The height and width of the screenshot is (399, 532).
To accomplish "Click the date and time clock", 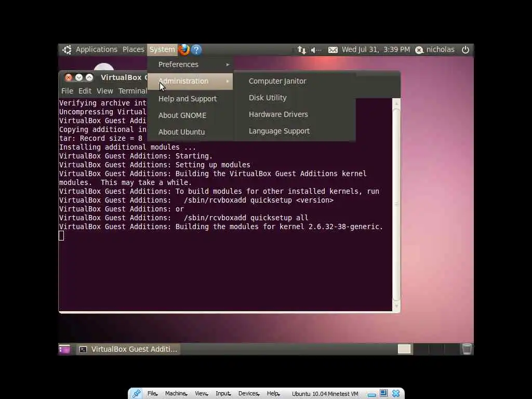I will coord(376,49).
